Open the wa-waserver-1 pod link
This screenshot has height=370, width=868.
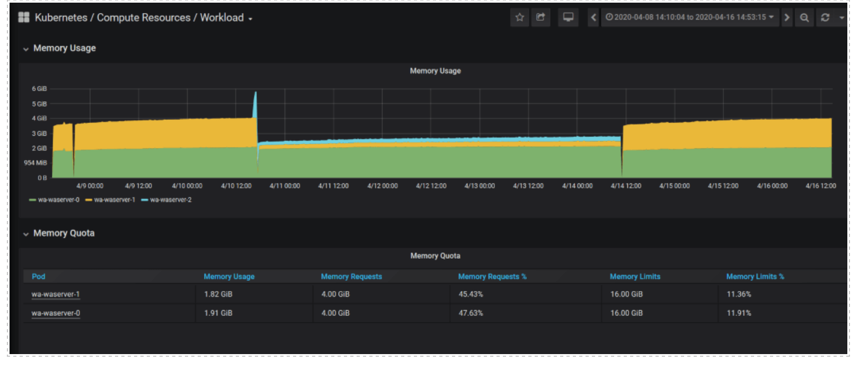coord(56,294)
